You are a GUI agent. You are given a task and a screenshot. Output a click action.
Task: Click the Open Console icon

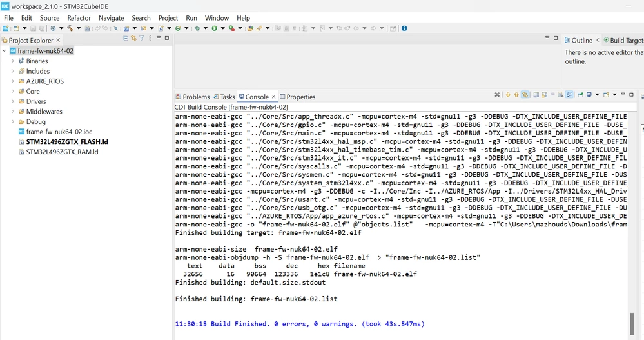click(x=606, y=95)
